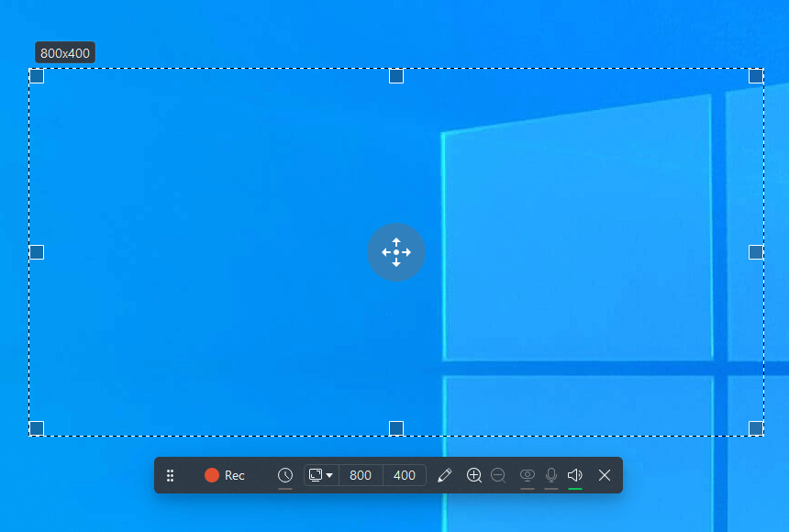Start recording with the Rec button

click(225, 475)
